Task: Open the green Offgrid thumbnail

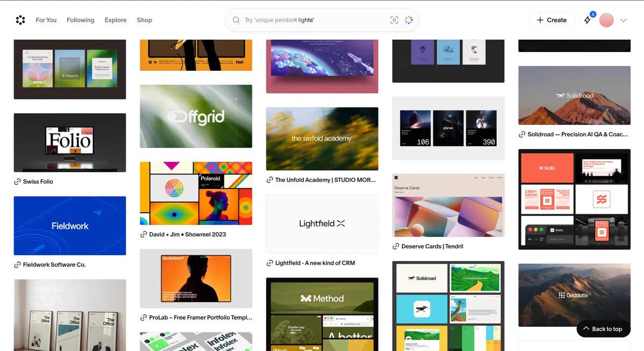Action: (196, 116)
